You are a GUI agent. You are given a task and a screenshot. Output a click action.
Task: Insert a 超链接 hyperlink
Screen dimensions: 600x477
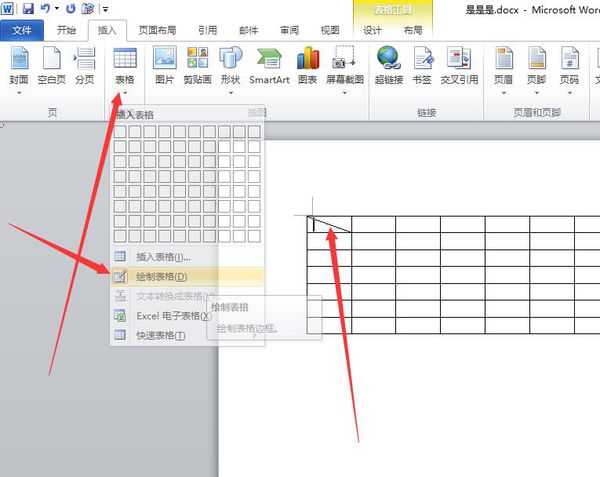[389, 65]
